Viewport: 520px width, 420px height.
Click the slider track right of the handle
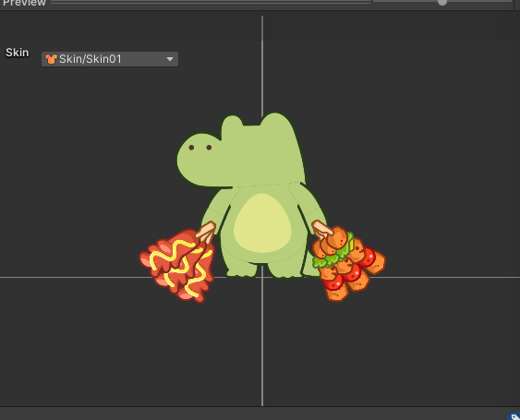pos(479,1)
